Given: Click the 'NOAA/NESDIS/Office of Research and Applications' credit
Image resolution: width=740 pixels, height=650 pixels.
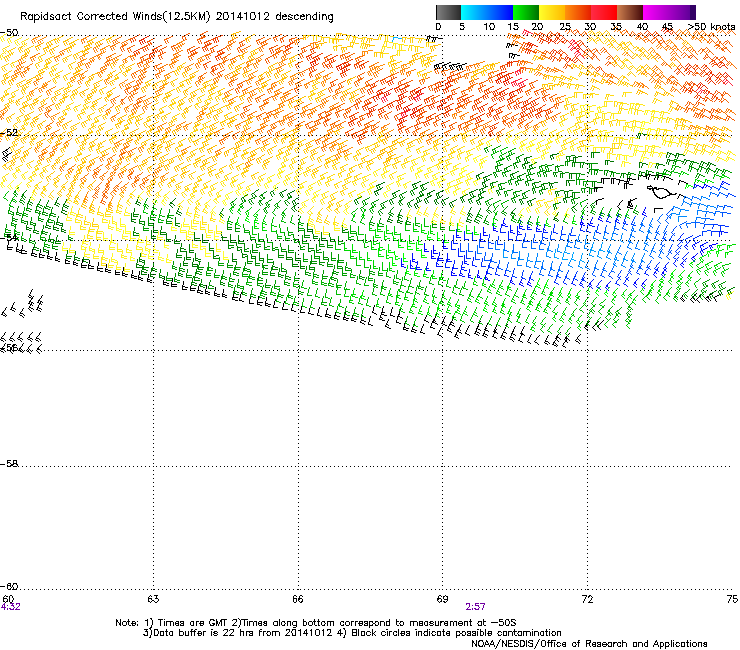Looking at the screenshot, I should (x=589, y=644).
